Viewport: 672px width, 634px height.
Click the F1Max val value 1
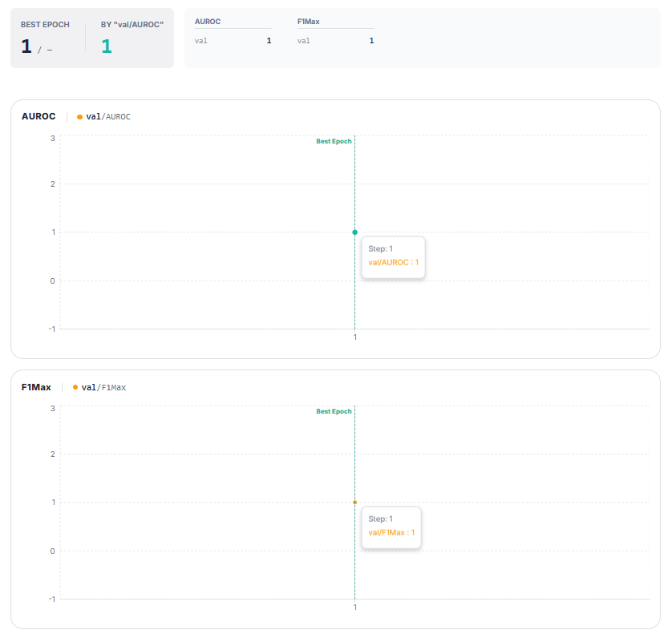371,41
